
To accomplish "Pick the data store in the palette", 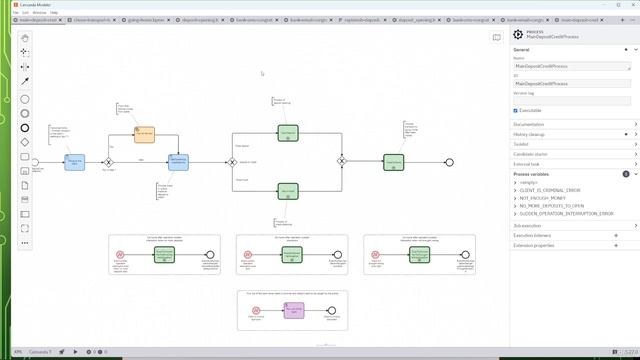I will point(25,200).
